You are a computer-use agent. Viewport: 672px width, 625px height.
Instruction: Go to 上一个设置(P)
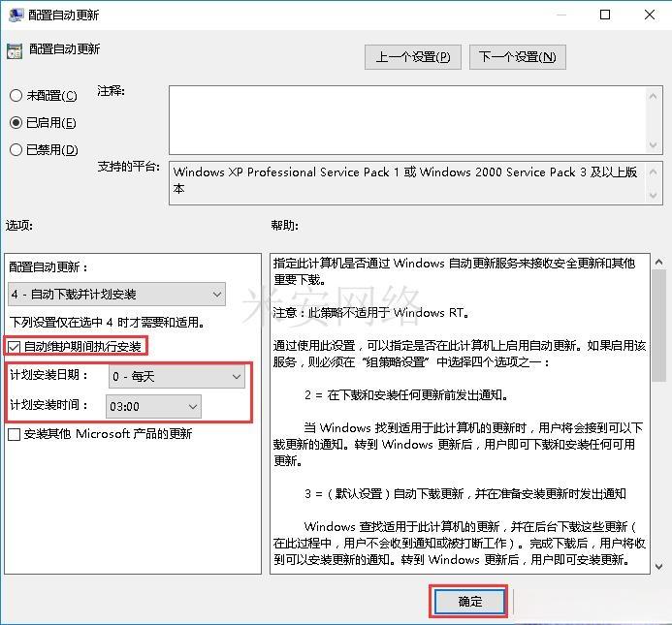413,57
